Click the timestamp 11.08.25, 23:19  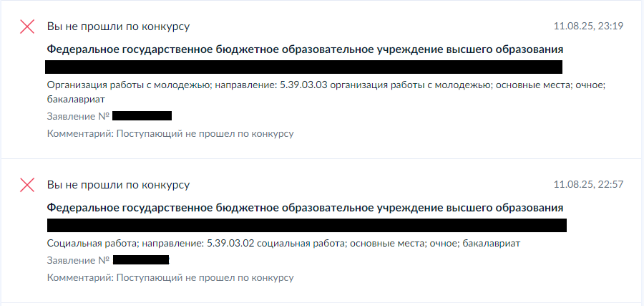(588, 27)
